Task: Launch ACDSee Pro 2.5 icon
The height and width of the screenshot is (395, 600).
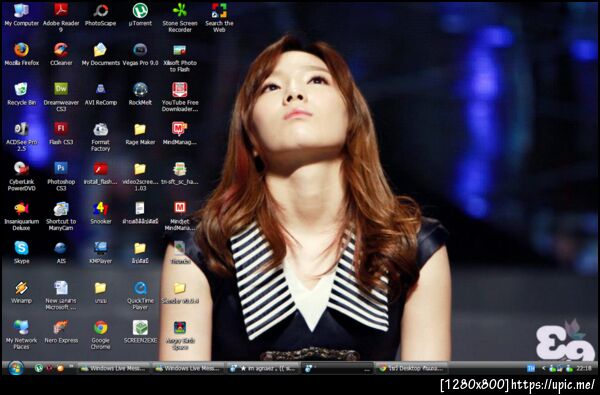Action: (21, 137)
